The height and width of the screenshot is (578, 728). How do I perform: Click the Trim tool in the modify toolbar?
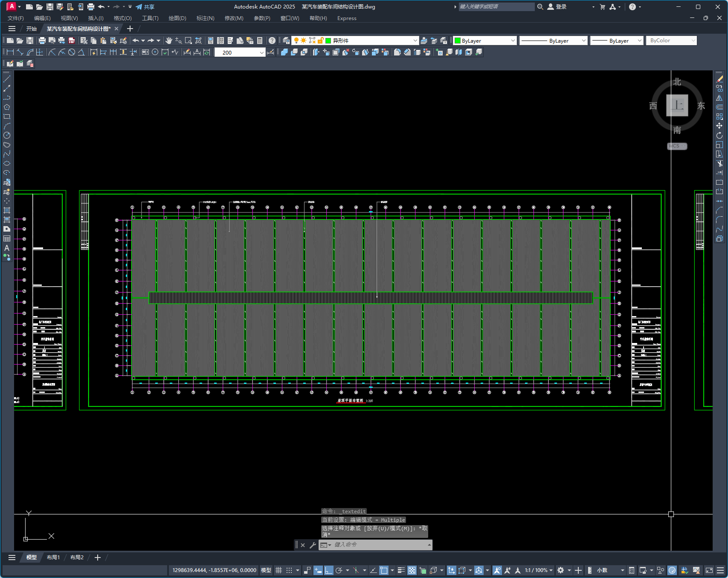pyautogui.click(x=719, y=163)
